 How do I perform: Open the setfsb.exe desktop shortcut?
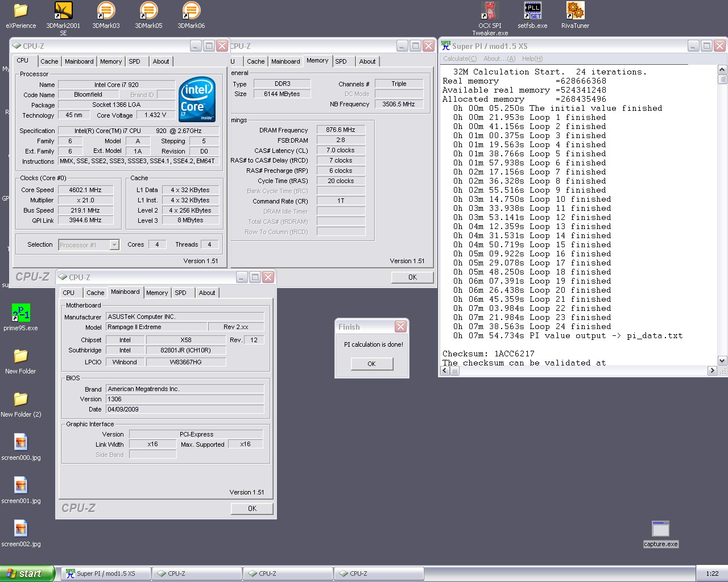[532, 15]
